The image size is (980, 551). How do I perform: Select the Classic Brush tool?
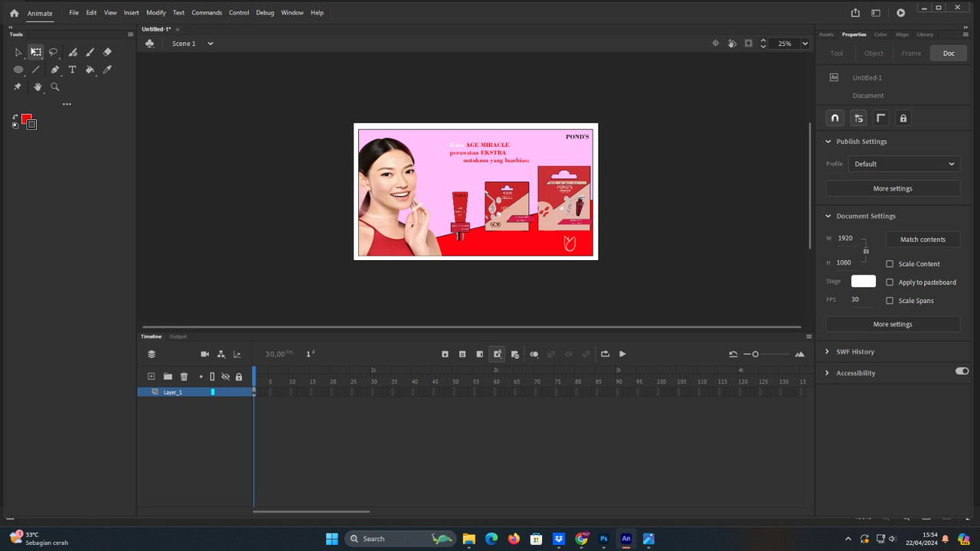[x=90, y=52]
